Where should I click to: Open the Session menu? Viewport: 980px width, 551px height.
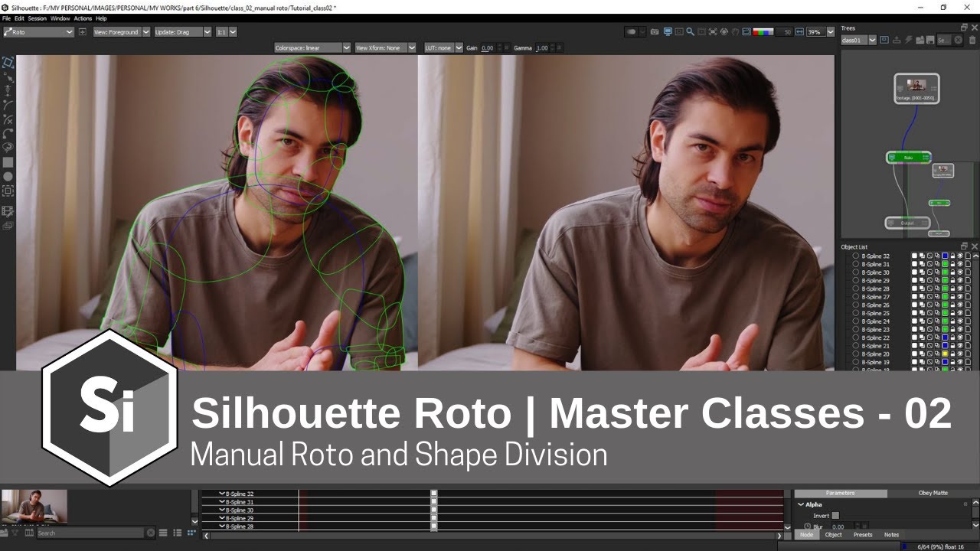37,18
